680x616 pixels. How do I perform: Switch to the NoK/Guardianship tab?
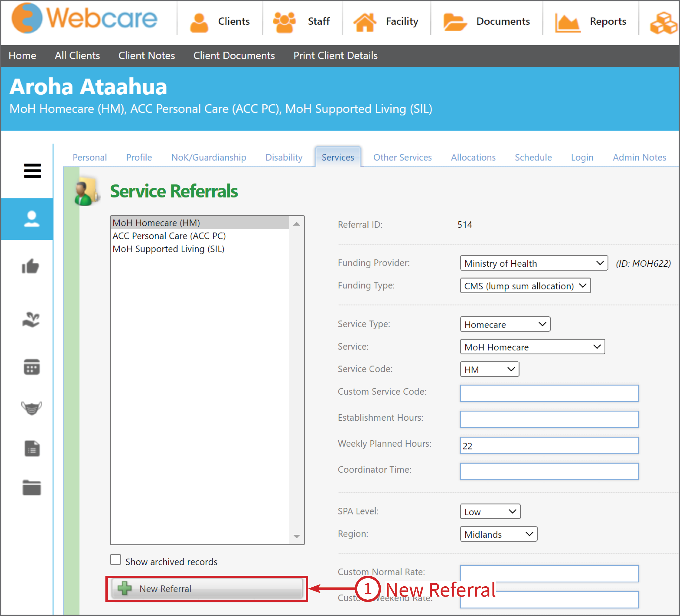[209, 157]
